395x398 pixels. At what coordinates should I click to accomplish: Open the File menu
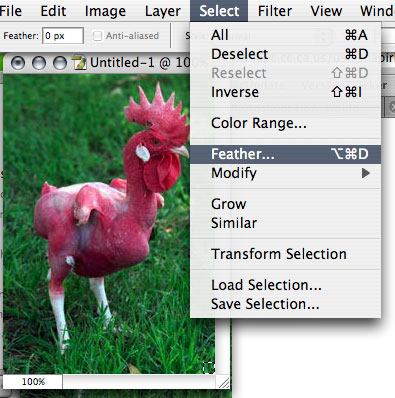pos(11,11)
